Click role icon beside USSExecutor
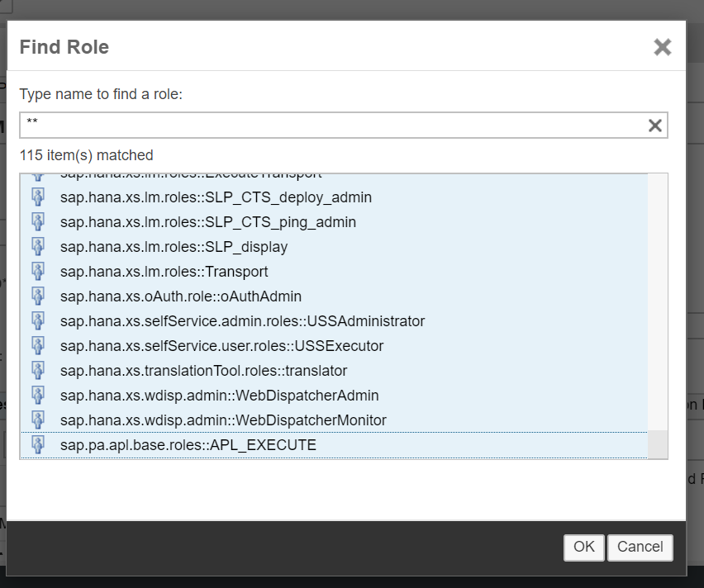704x588 pixels. 38,345
